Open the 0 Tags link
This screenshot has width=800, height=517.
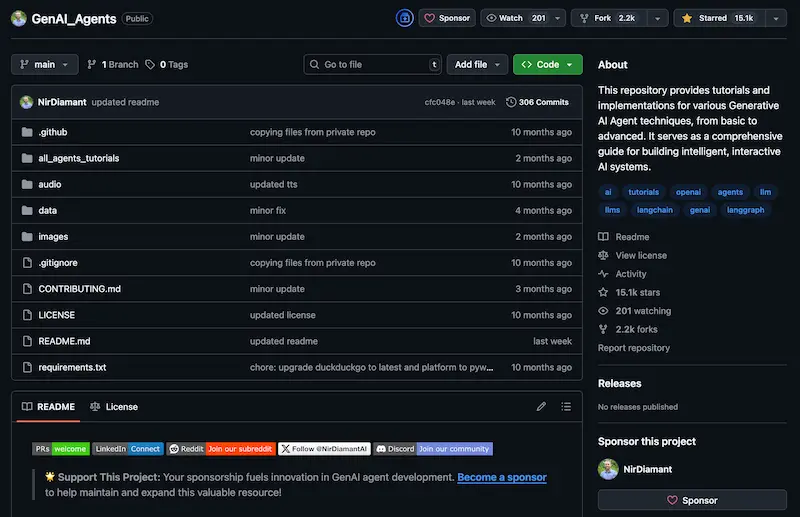tap(167, 64)
